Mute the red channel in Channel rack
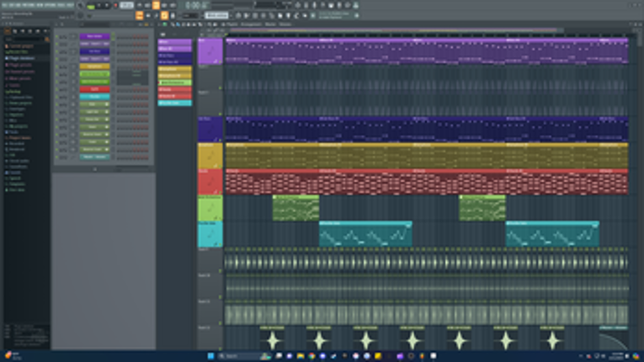 (x=57, y=89)
